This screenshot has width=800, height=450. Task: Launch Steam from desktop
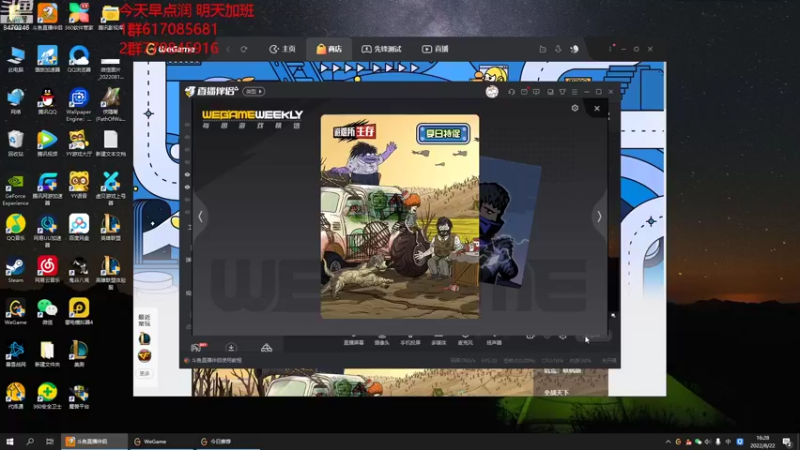click(x=16, y=270)
